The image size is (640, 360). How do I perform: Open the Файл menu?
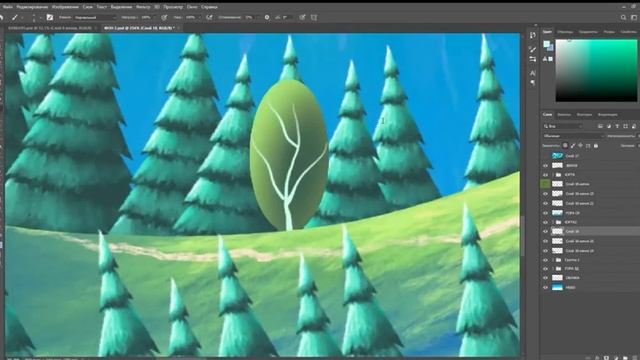(x=7, y=7)
